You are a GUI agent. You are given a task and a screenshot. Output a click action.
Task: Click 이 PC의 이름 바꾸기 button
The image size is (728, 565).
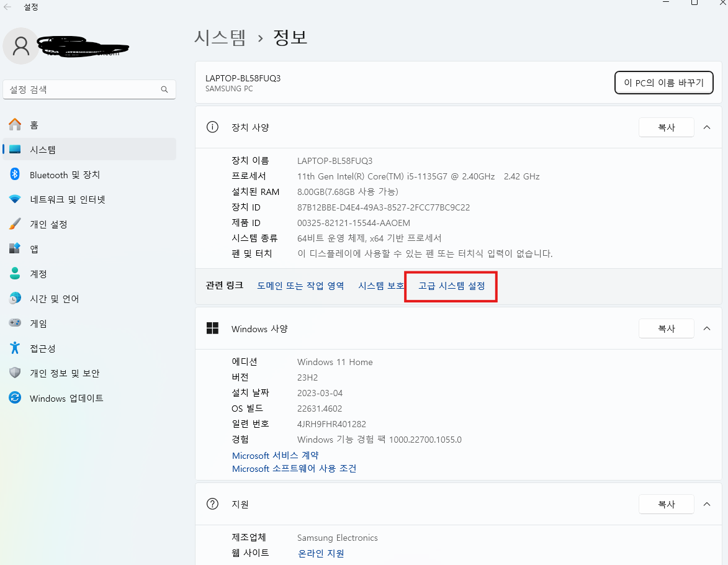pos(663,83)
